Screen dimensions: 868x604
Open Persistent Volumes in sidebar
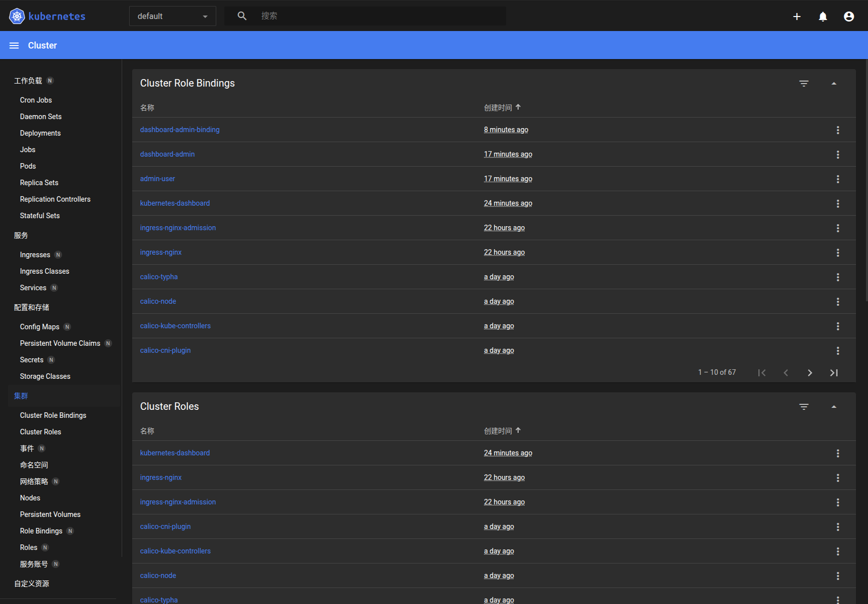coord(50,514)
